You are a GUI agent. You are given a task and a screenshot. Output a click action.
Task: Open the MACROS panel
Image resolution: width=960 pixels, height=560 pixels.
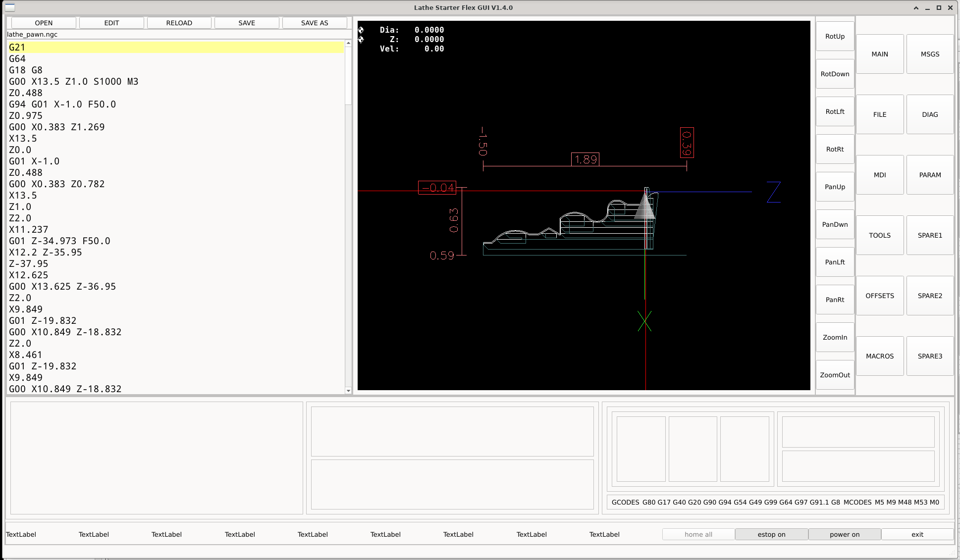879,356
